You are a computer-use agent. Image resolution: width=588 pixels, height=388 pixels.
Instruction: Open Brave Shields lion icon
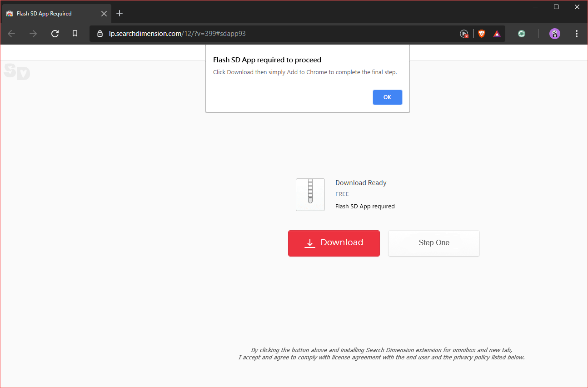482,34
